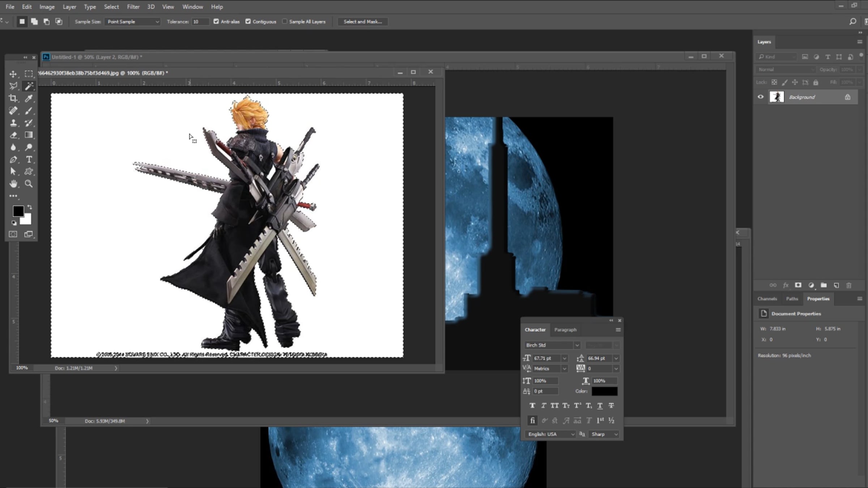
Task: Click the Faux Bold character style icon
Action: (532, 406)
